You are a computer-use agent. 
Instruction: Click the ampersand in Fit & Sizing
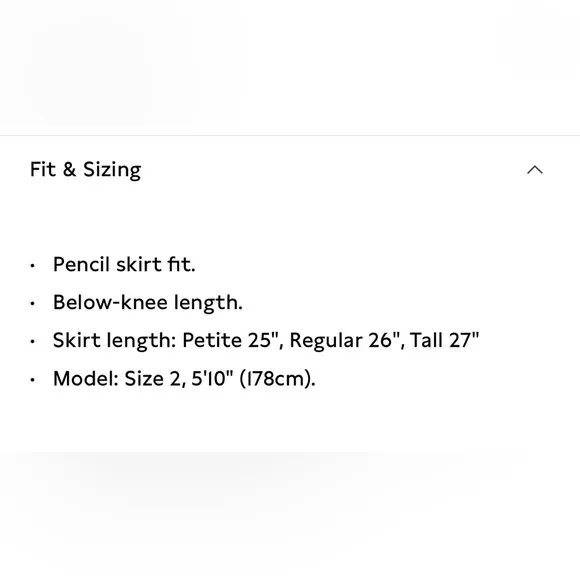click(x=69, y=169)
